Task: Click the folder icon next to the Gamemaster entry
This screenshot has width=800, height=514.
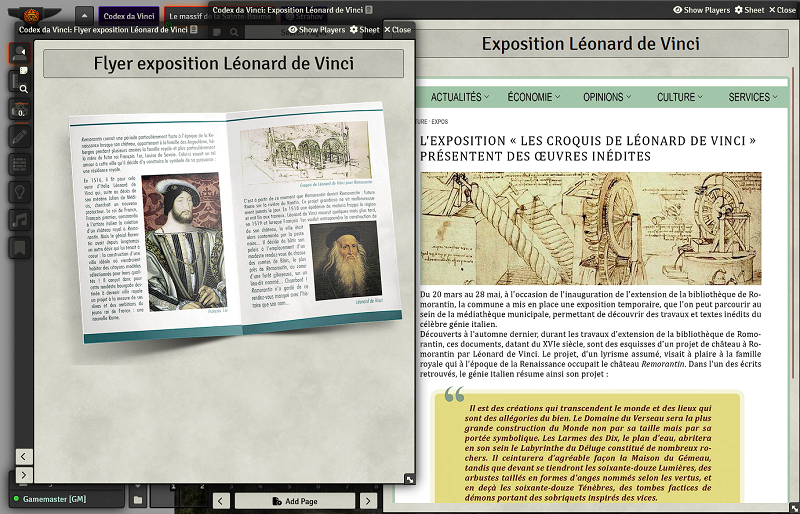Action: coord(138,499)
